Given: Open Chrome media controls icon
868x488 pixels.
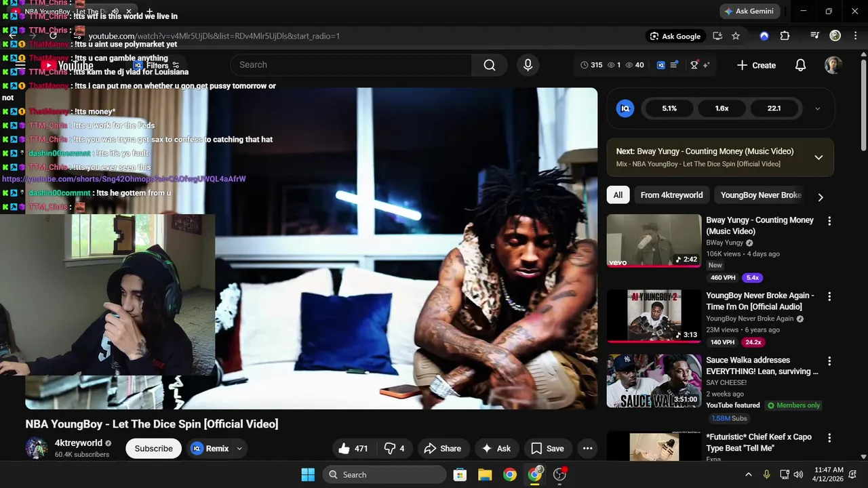Looking at the screenshot, I should click(x=815, y=36).
